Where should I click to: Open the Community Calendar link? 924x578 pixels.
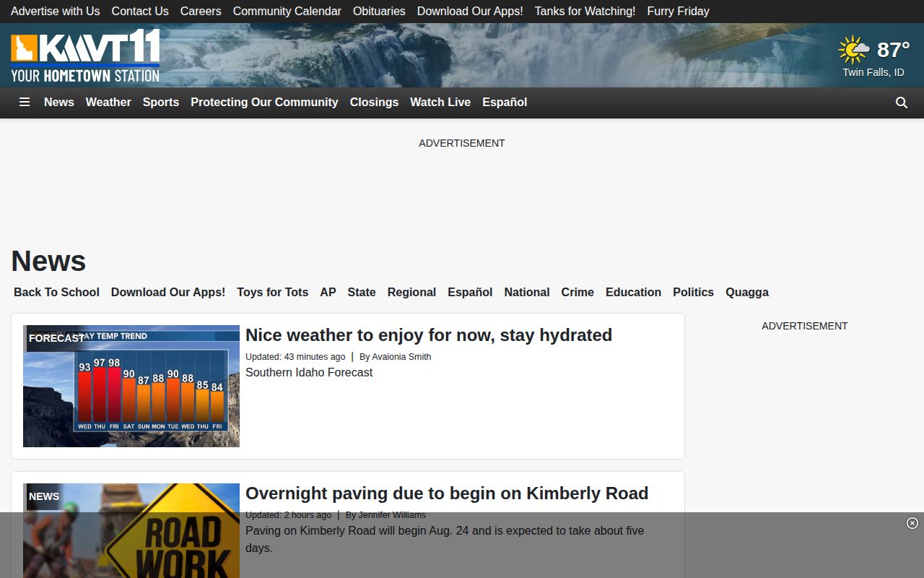click(287, 11)
